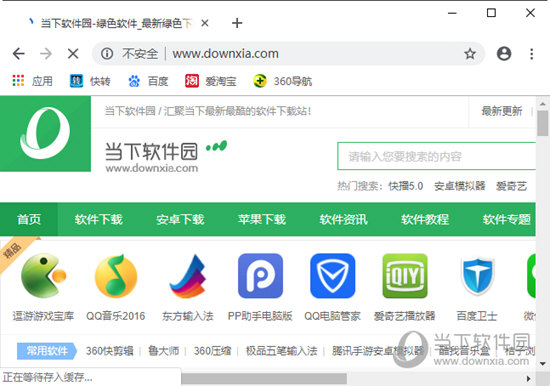Open the 逗游游戏宝库 app icon
The height and width of the screenshot is (386, 550).
click(x=43, y=276)
